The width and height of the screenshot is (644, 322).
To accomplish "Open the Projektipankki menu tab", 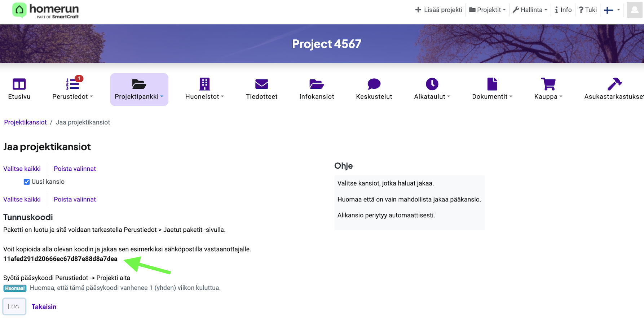I will click(139, 90).
